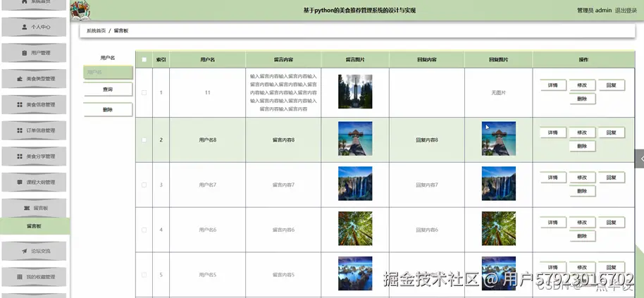Screen dimensions: 644x298
Task: Open the waterfall 回复图片 in row 用户名7
Action: (x=499, y=183)
